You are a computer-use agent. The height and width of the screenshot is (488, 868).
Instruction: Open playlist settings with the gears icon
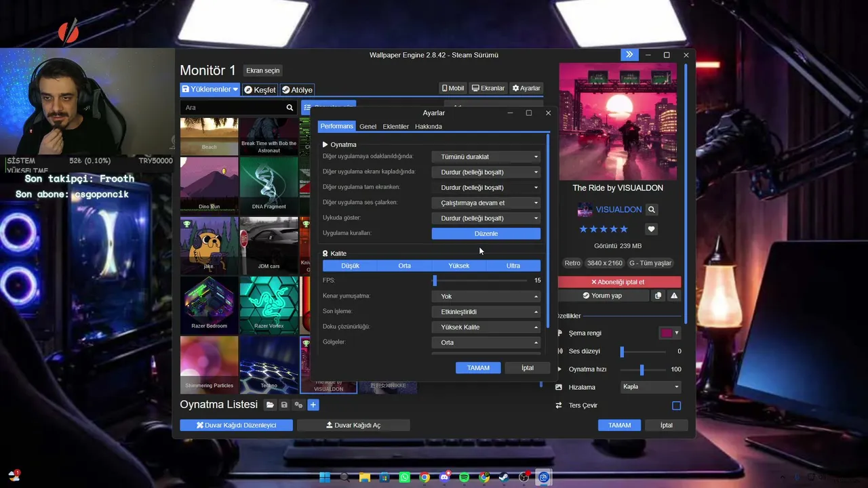click(x=298, y=405)
